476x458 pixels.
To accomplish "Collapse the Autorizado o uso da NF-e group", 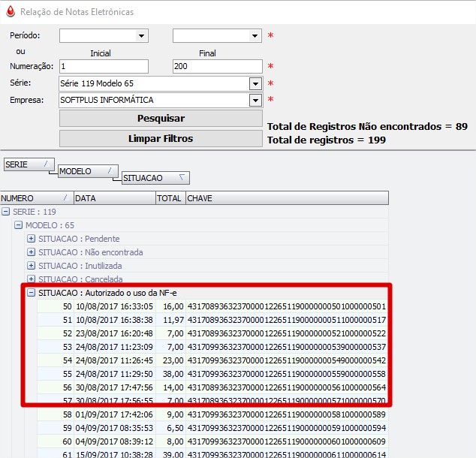I will [31, 293].
